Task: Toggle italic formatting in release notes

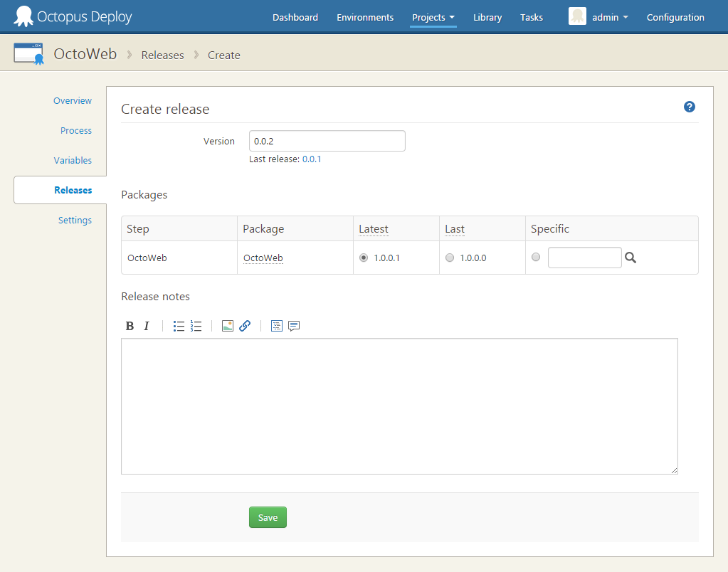Action: pyautogui.click(x=146, y=326)
